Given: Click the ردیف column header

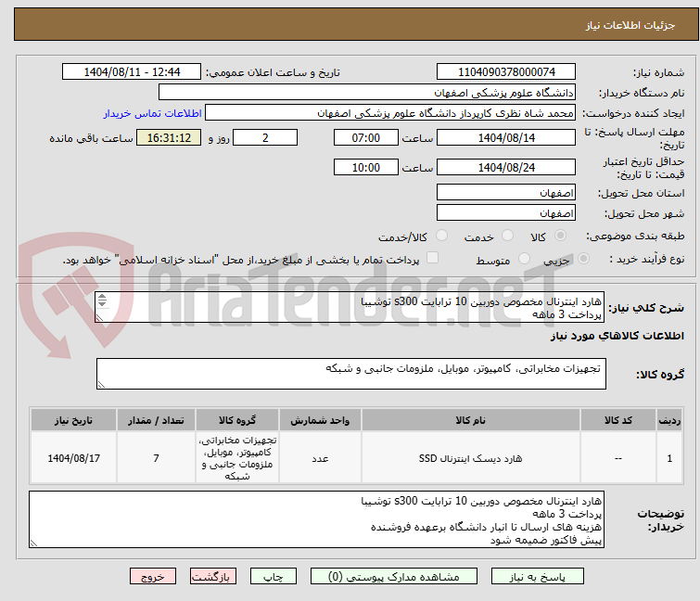Looking at the screenshot, I should coord(669,420).
